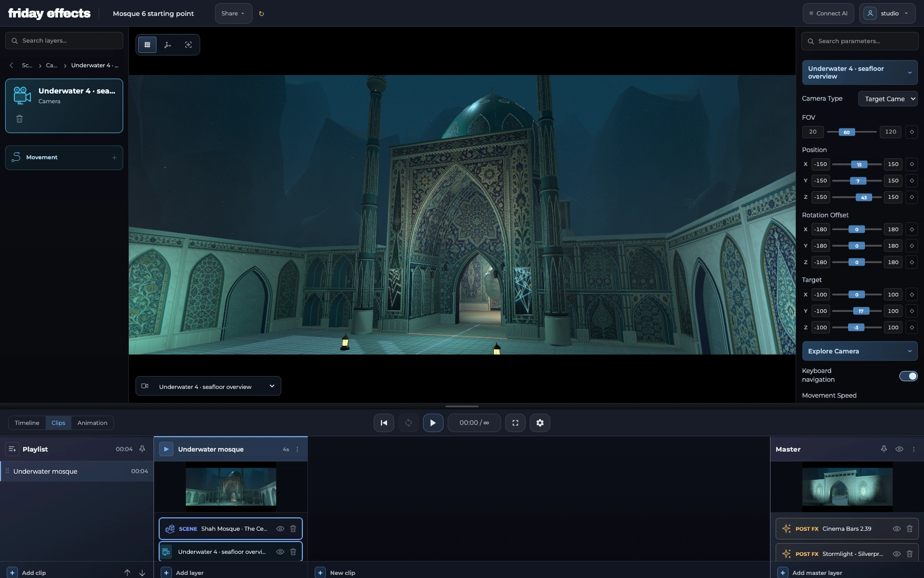Screen dimensions: 924x578
Task: Add keyframe for FOV parameter
Action: pos(912,132)
